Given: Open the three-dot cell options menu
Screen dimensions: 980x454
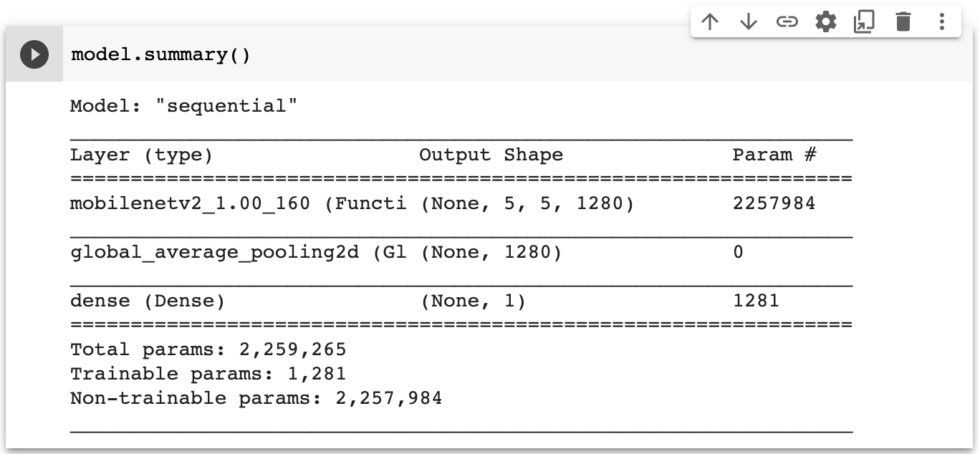Looking at the screenshot, I should (941, 21).
